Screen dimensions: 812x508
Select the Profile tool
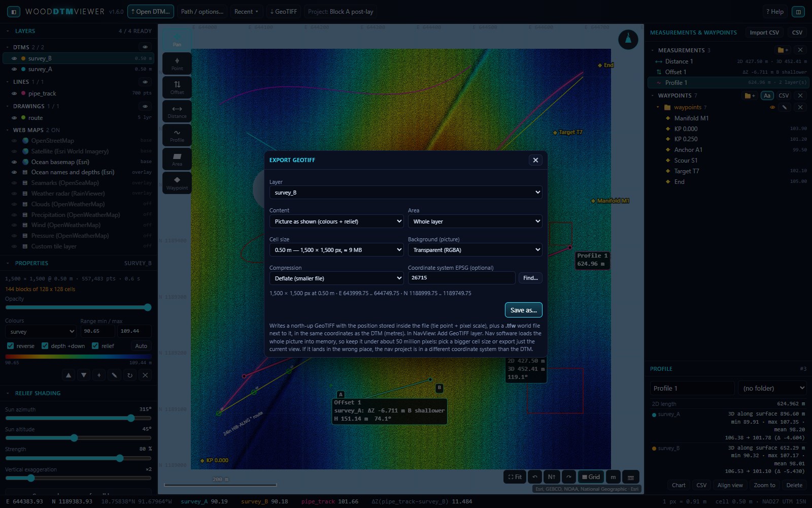177,135
